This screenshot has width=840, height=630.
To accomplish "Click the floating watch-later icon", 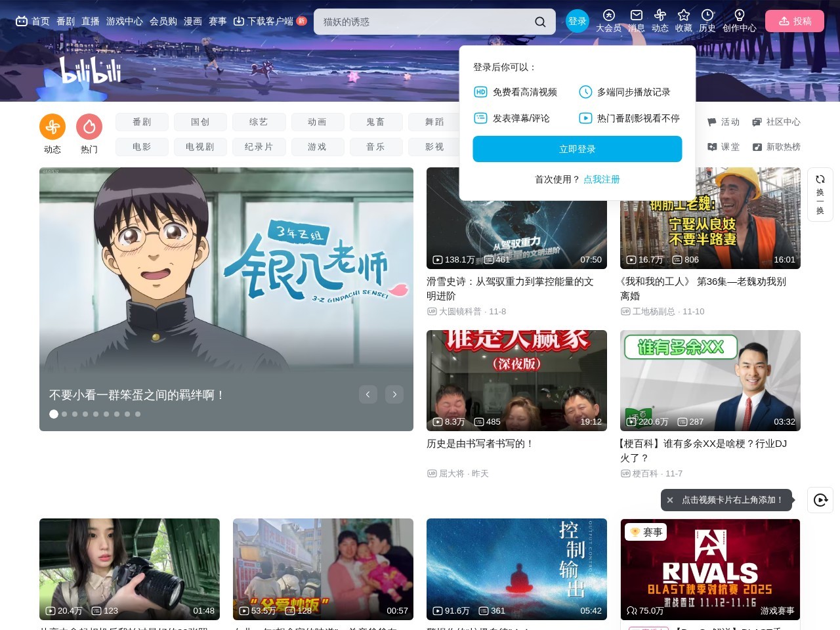I will (820, 500).
